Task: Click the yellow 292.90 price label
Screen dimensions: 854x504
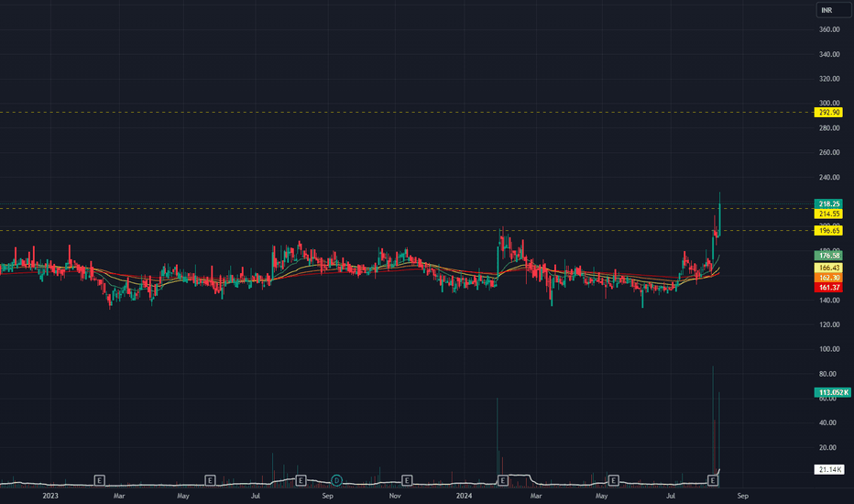Action: click(x=828, y=112)
